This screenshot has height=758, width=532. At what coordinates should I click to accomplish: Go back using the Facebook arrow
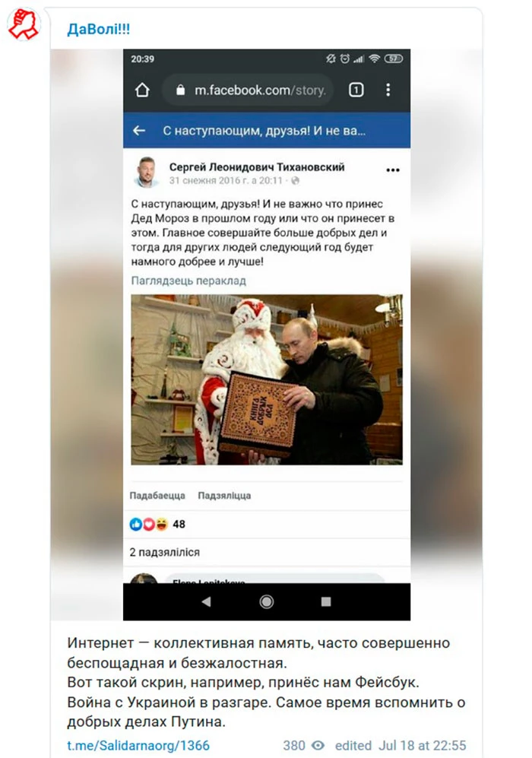coord(139,131)
